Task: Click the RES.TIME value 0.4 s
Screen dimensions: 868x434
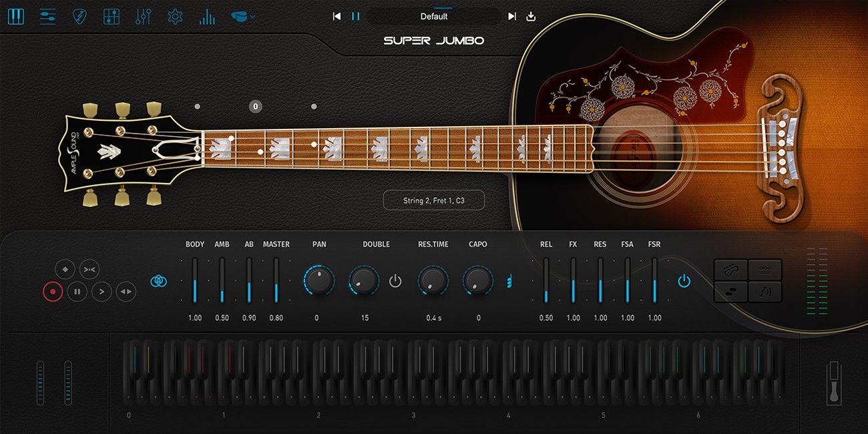Action: click(434, 318)
